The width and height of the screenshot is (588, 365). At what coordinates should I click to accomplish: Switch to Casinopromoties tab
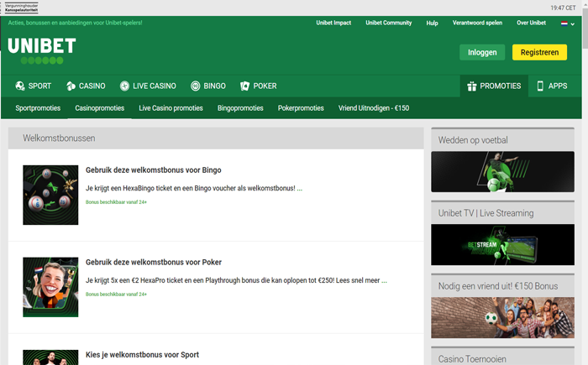coord(99,108)
